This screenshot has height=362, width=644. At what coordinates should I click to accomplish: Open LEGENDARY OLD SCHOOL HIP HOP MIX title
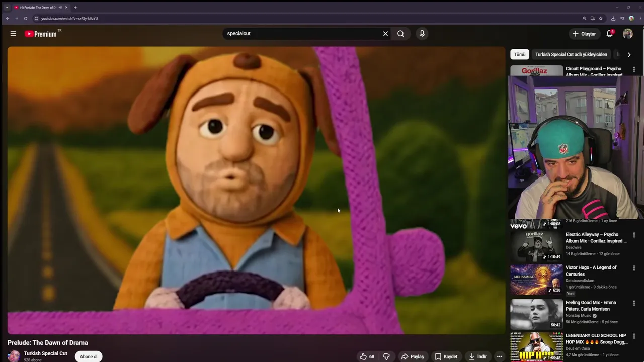(597, 339)
